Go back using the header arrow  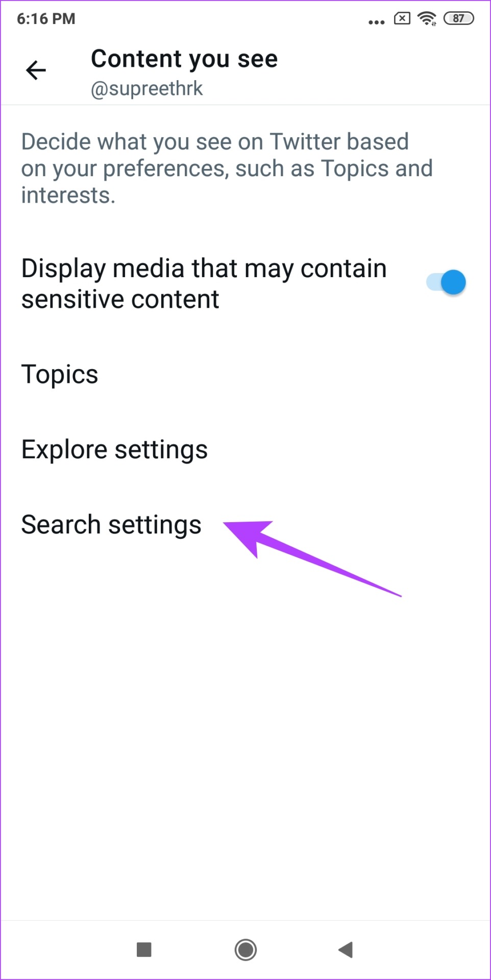coord(36,70)
